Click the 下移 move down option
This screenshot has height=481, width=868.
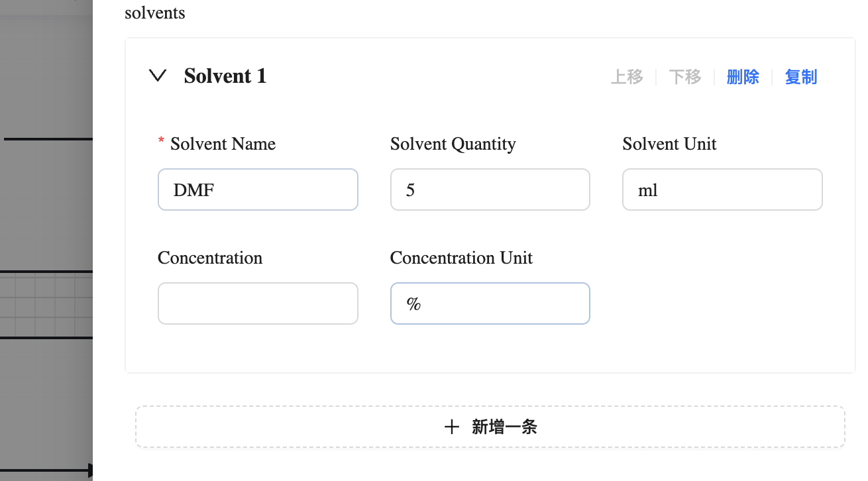click(685, 77)
